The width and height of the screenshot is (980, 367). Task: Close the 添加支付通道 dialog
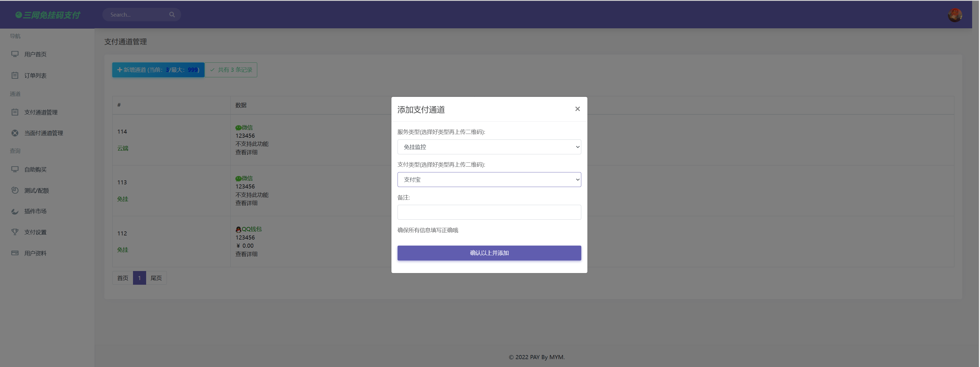pos(577,109)
